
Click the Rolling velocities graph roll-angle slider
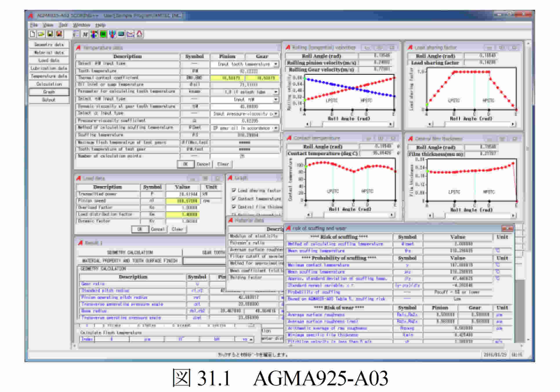coord(349,124)
